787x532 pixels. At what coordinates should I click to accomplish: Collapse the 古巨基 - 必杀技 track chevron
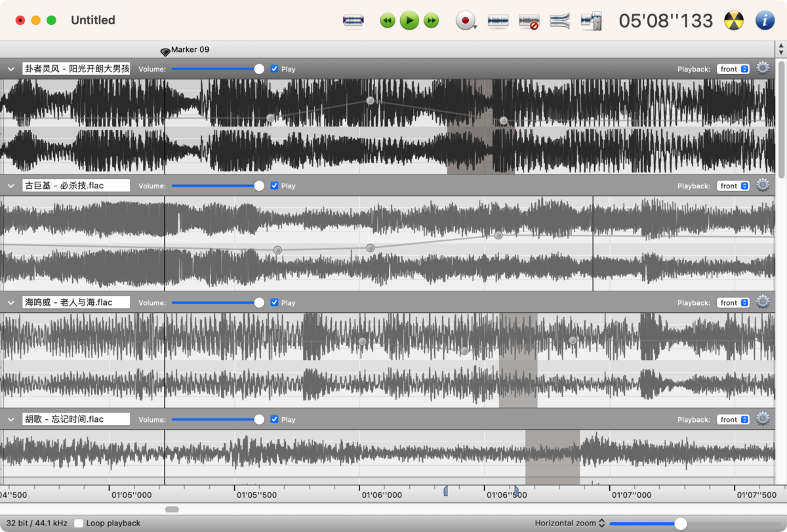tap(10, 186)
